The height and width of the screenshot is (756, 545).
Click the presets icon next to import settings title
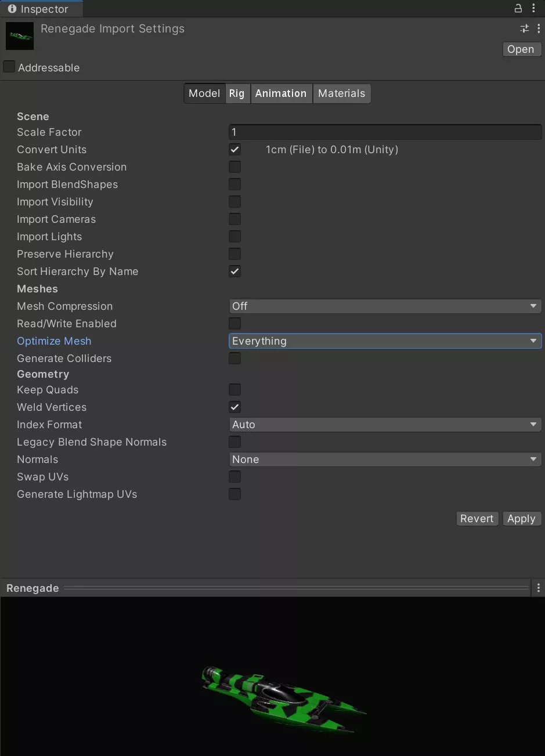point(524,28)
